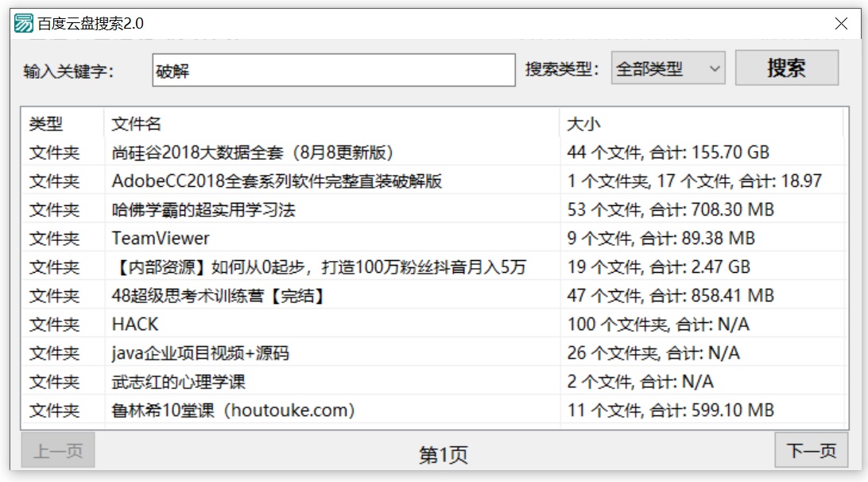
Task: Select row 尚硅谷2018大数据全套（8月8更新版）
Action: 434,152
